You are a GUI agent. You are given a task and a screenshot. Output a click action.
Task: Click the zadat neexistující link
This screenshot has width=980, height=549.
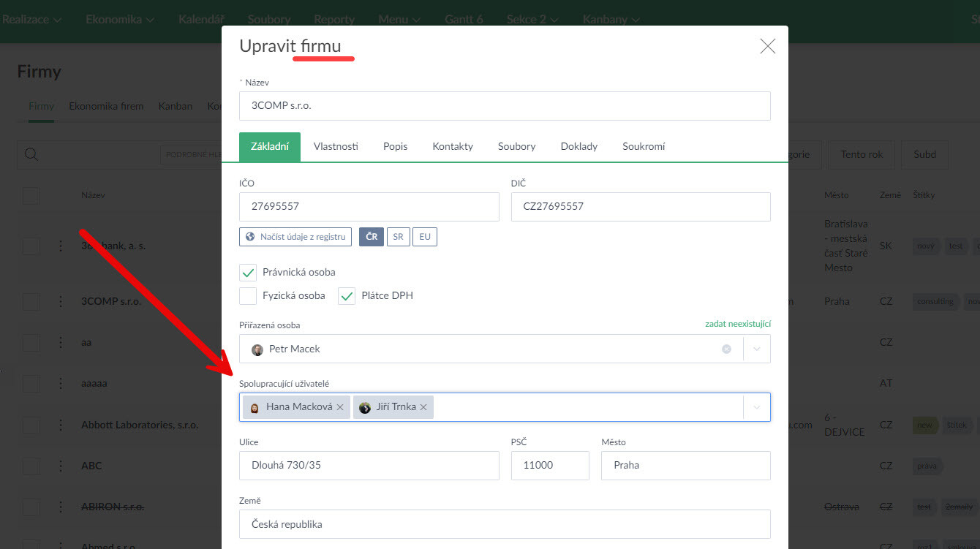click(737, 324)
